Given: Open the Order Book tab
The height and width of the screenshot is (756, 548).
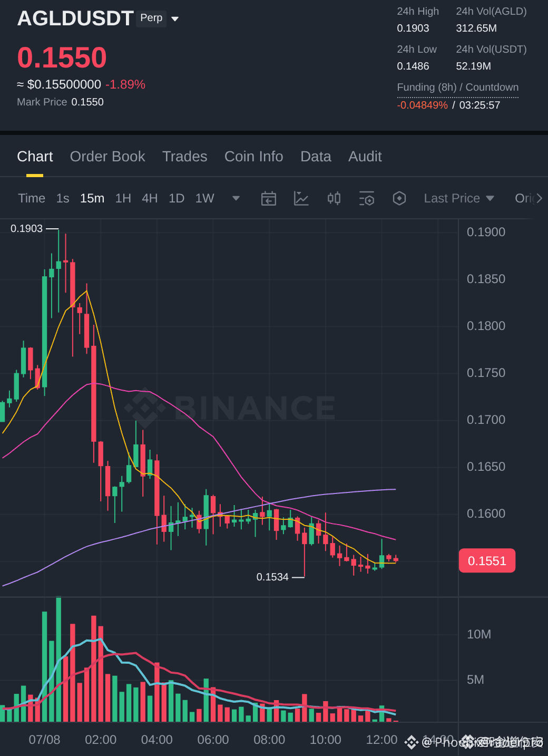Looking at the screenshot, I should pos(107,157).
